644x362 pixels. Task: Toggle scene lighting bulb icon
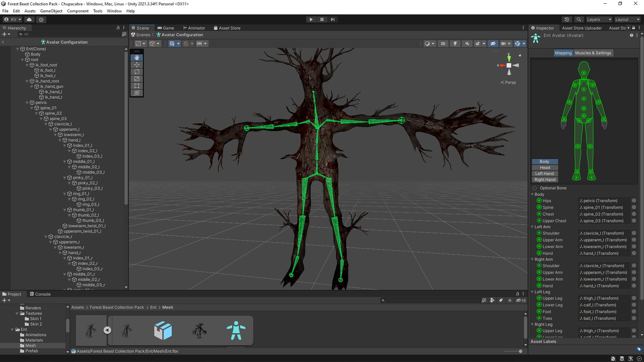click(455, 43)
